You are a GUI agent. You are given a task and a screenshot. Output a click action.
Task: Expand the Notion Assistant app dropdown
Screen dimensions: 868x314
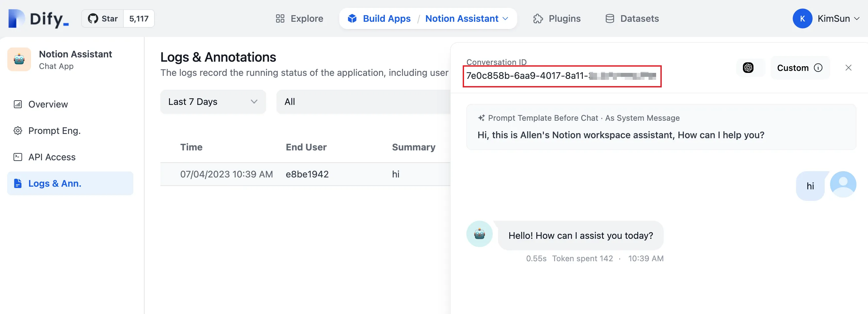tap(466, 18)
